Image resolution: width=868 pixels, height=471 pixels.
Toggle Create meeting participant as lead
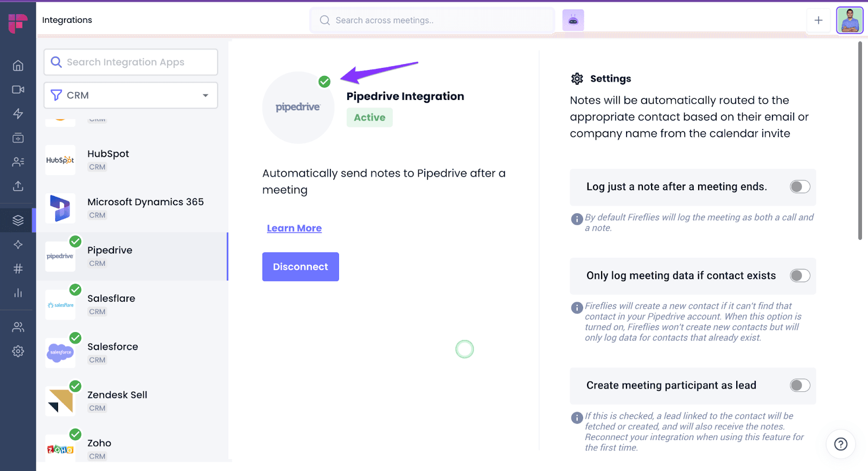coord(800,385)
